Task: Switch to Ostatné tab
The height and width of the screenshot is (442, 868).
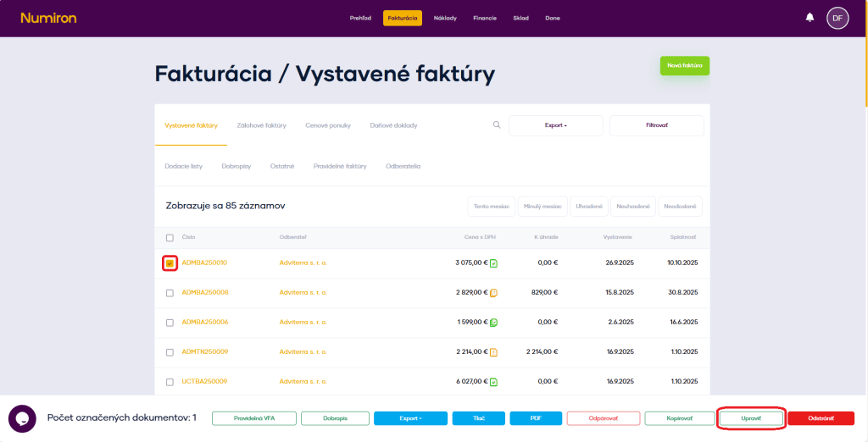Action: point(282,166)
